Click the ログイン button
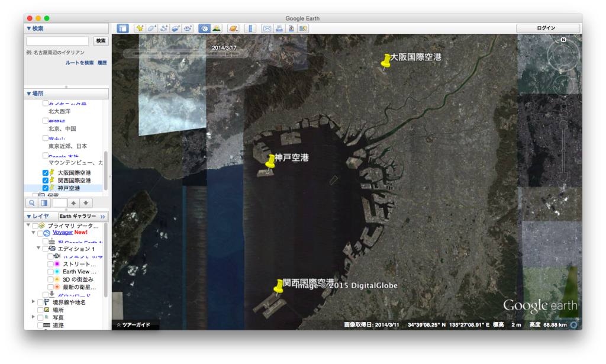The width and height of the screenshot is (606, 364). [548, 28]
